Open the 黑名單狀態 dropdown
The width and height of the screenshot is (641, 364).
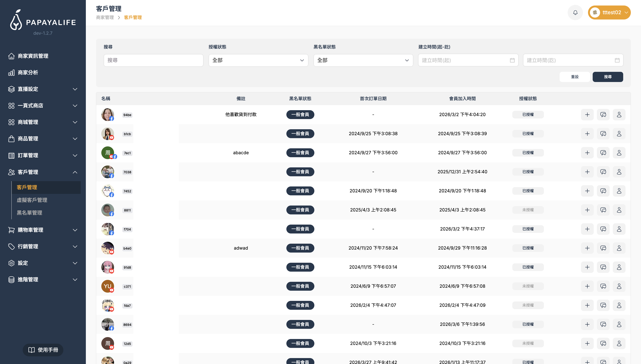point(363,60)
